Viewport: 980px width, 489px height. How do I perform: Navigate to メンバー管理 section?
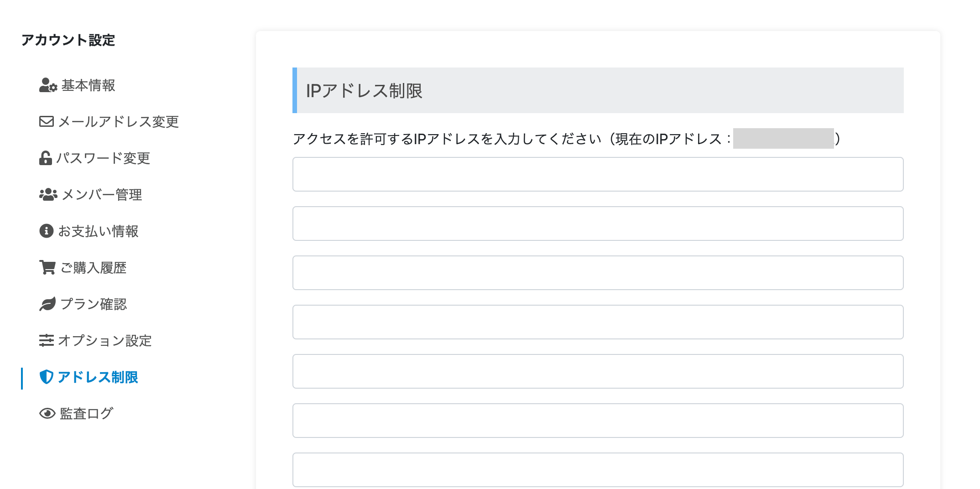tap(102, 195)
